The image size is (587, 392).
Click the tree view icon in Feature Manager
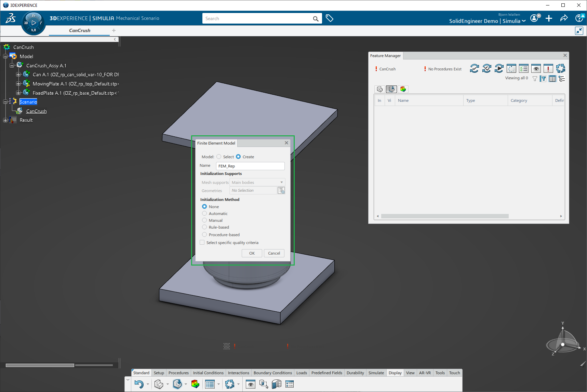click(562, 79)
